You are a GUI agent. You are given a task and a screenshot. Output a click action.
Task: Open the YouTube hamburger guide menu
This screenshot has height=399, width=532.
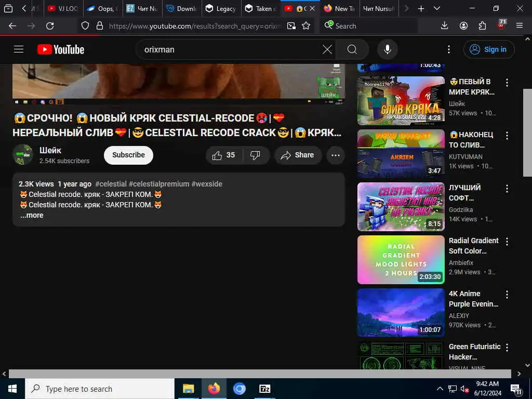pyautogui.click(x=19, y=49)
